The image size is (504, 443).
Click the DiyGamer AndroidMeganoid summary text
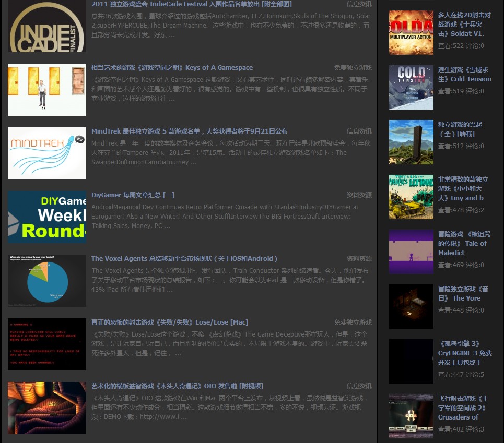coord(225,217)
